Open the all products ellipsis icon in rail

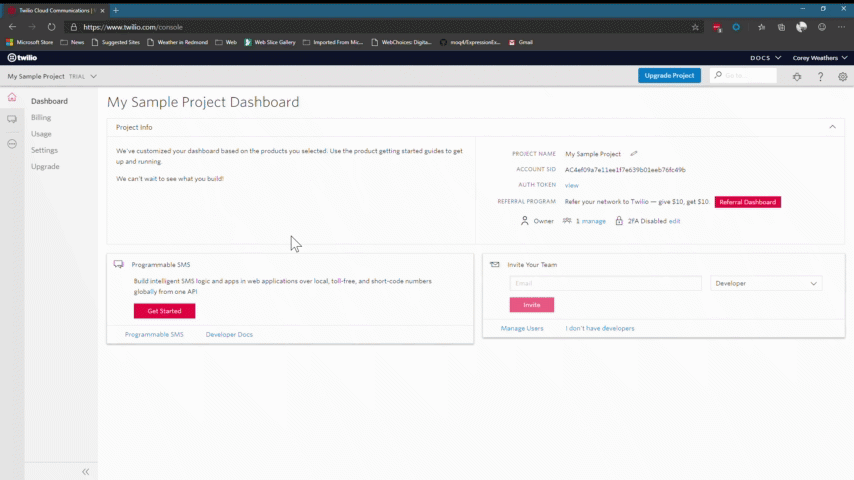(x=12, y=144)
